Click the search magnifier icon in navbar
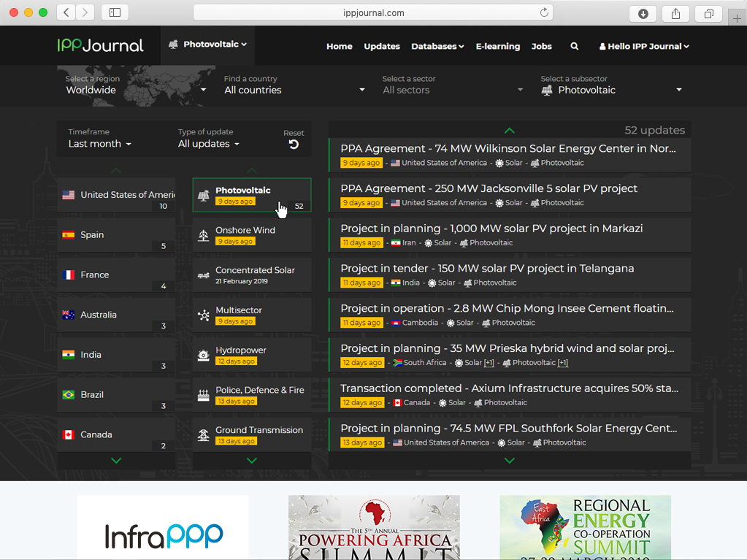The height and width of the screenshot is (560, 747). 575,46
